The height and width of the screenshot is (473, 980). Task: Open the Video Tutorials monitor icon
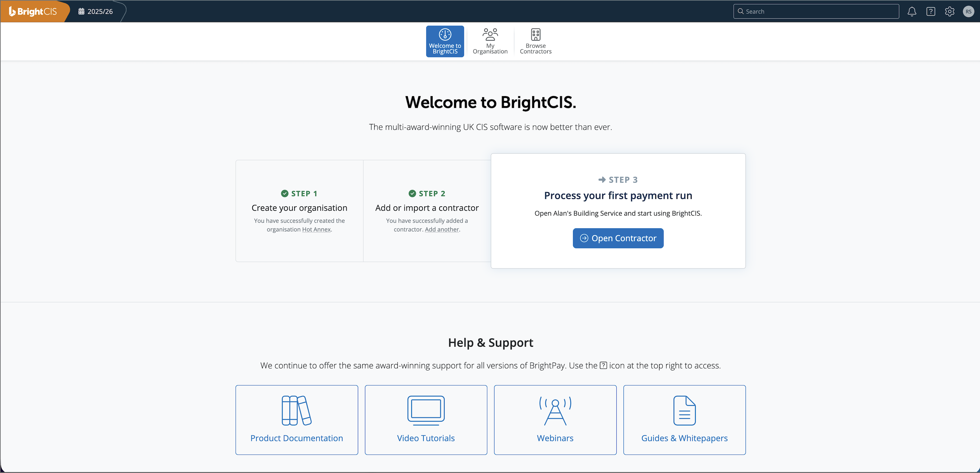click(x=426, y=410)
